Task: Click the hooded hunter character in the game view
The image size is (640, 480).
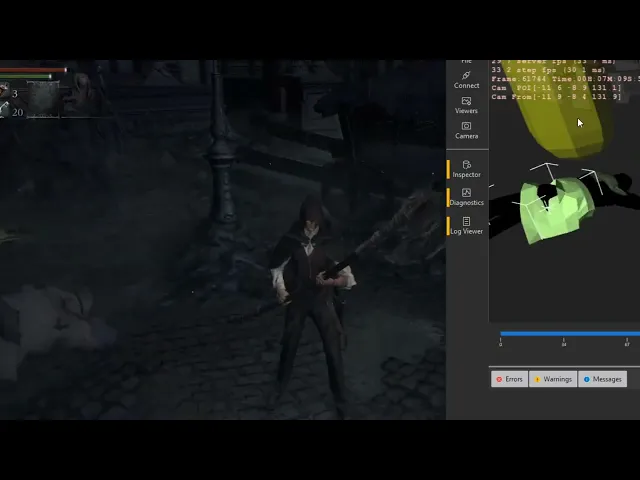Action: pos(312,302)
